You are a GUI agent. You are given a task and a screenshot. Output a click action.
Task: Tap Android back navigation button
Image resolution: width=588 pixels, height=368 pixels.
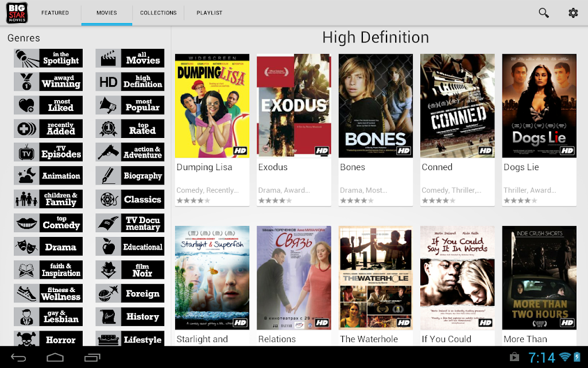pos(18,358)
